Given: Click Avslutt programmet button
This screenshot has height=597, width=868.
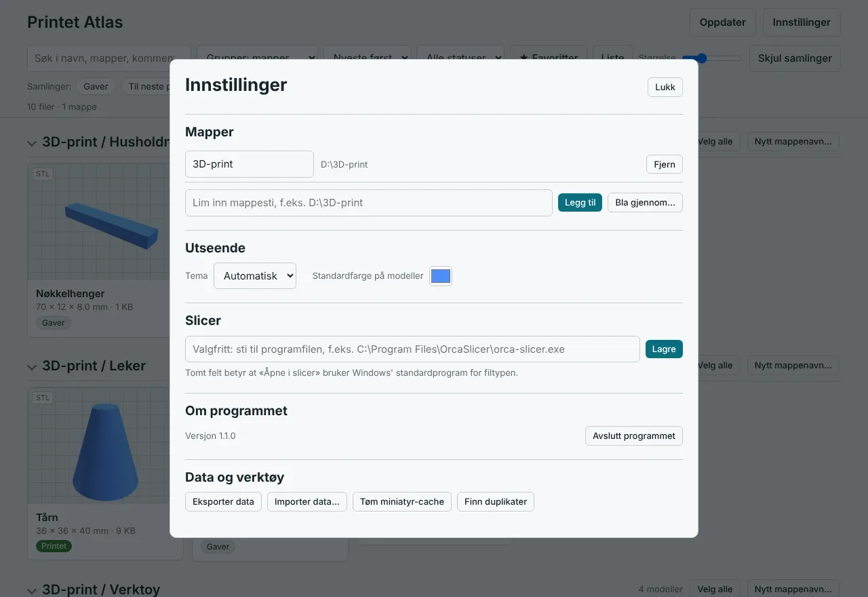Looking at the screenshot, I should pyautogui.click(x=634, y=436).
